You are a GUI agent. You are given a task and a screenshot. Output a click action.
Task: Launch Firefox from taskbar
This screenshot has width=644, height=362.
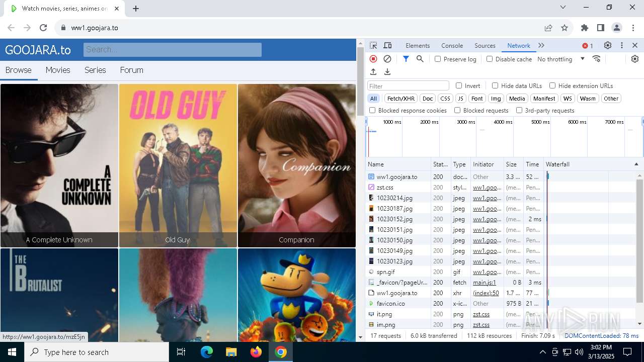pos(256,352)
